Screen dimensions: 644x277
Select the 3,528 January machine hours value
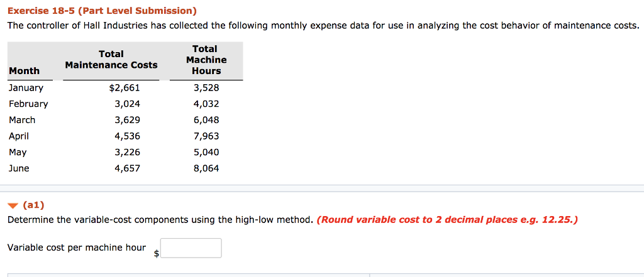pos(206,88)
